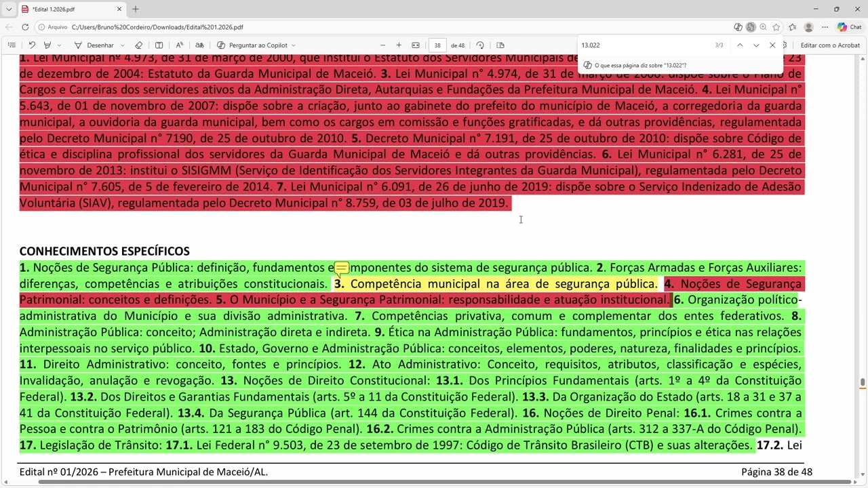Image resolution: width=868 pixels, height=488 pixels.
Task: Close the Edital 1.2026.pdf tab
Action: (119, 9)
